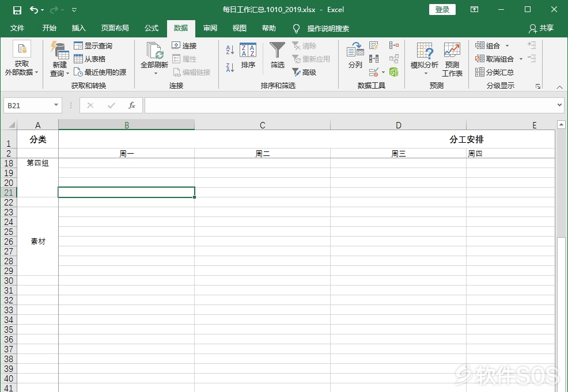The height and width of the screenshot is (392, 568).
Task: Sort descending with Z-A icon
Action: coord(230,67)
